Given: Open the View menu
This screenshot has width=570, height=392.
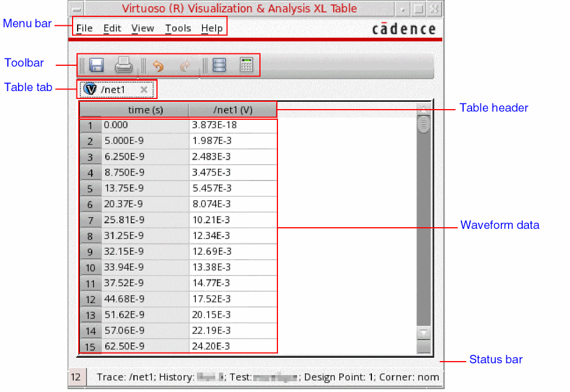Looking at the screenshot, I should point(142,28).
